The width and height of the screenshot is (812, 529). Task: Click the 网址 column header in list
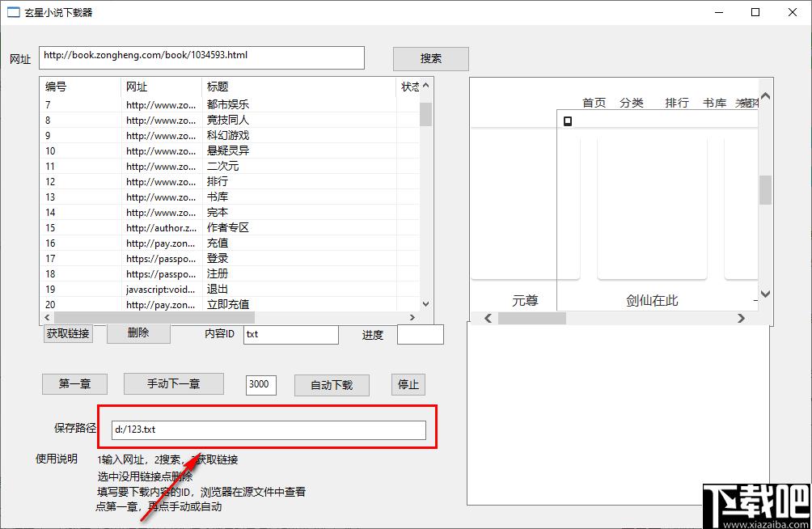(x=161, y=87)
